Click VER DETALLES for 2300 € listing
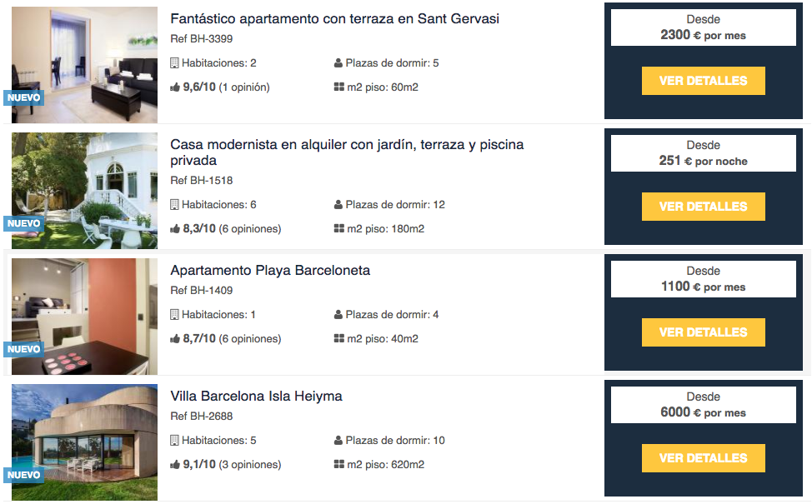The image size is (812, 504). (704, 81)
